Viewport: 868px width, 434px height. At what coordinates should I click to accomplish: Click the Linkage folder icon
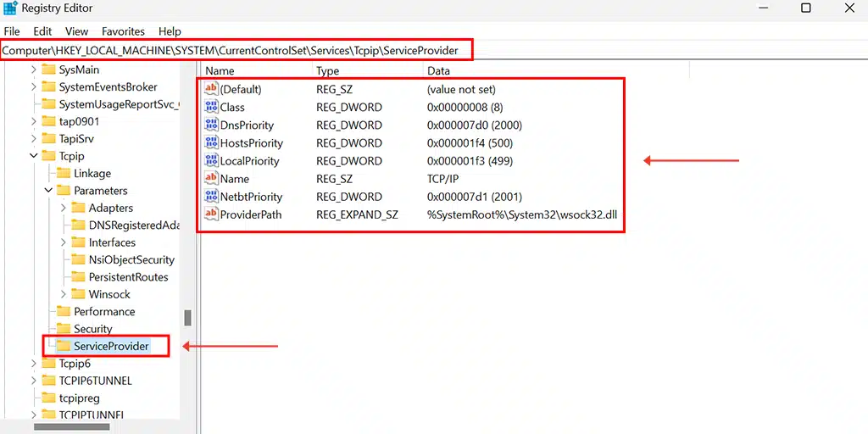click(x=64, y=173)
